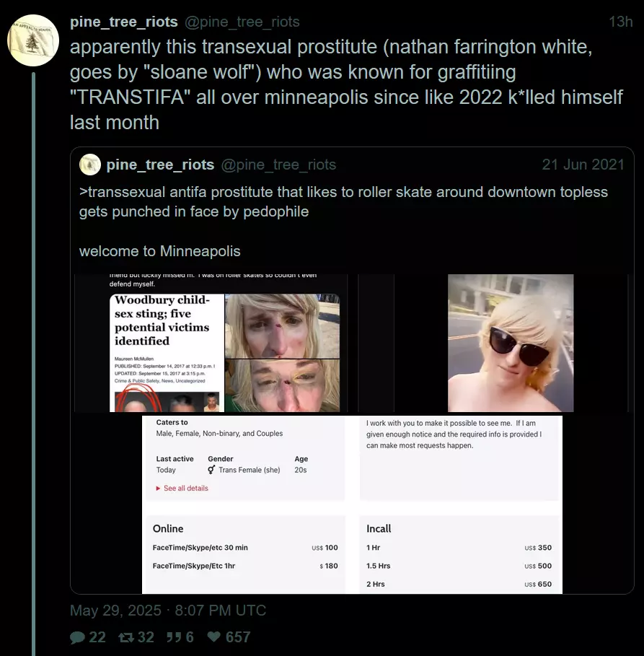The width and height of the screenshot is (644, 656).
Task: Click the reply speech bubble icon
Action: click(77, 637)
